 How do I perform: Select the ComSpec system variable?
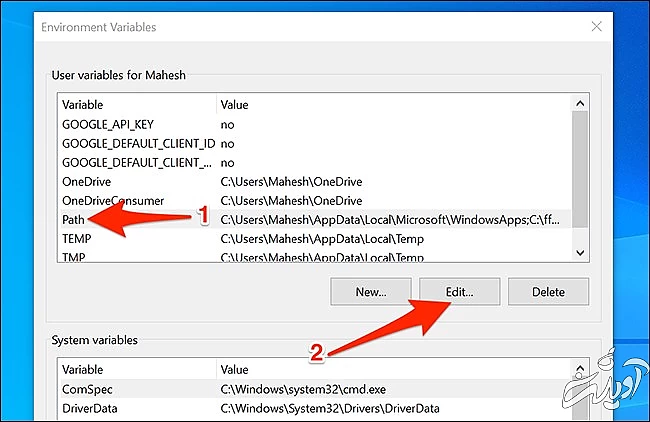tap(88, 388)
